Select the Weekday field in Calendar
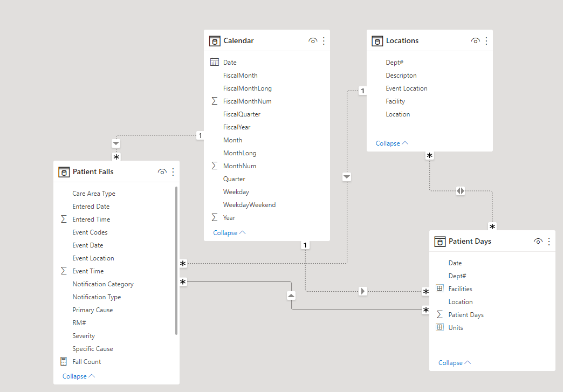 coord(236,192)
